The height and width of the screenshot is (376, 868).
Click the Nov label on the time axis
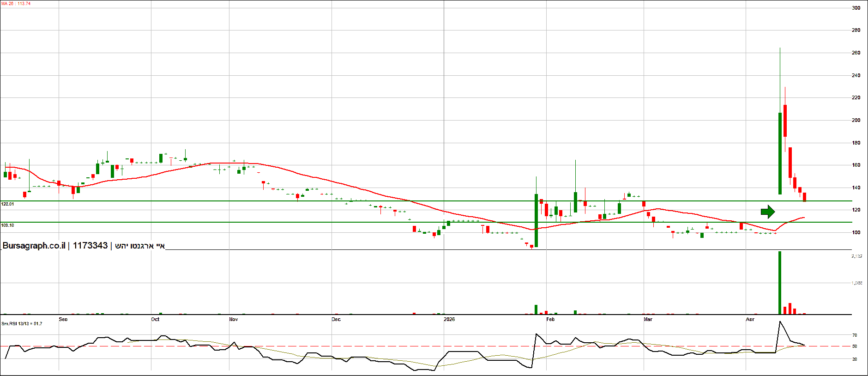tap(234, 319)
